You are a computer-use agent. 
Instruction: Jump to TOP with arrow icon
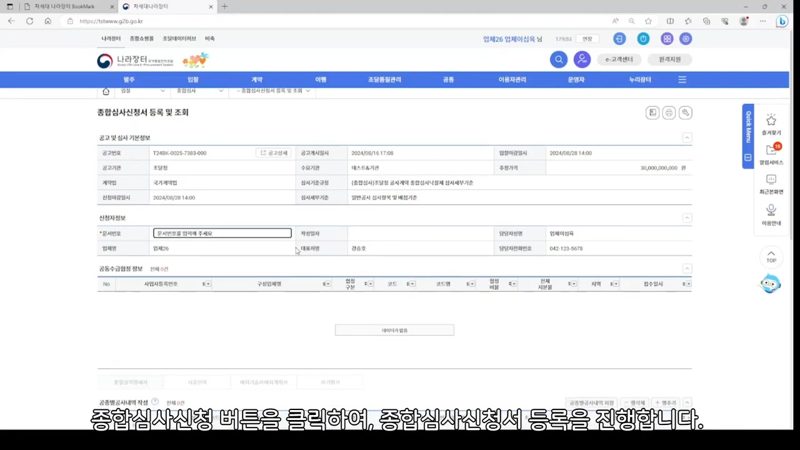pos(771,257)
